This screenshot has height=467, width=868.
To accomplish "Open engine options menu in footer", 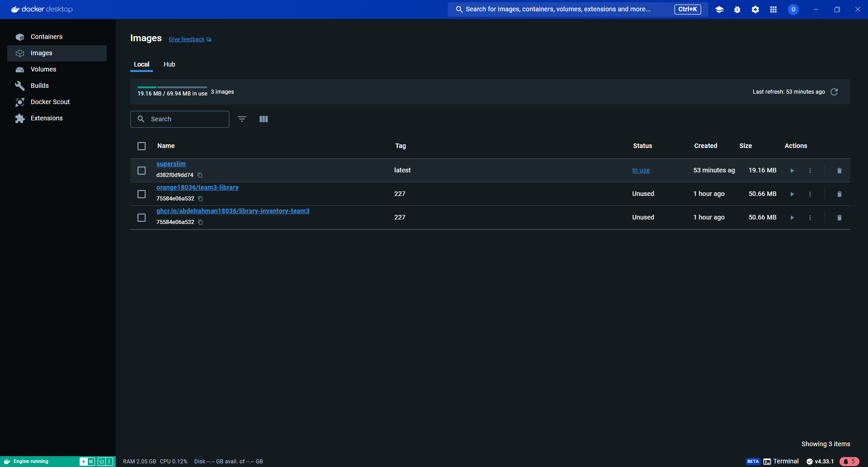I will pos(109,462).
